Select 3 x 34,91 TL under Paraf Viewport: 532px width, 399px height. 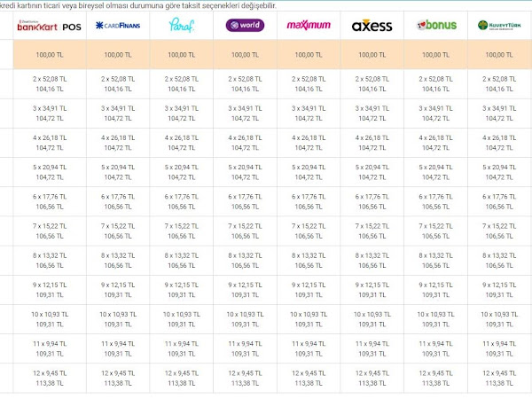[182, 108]
